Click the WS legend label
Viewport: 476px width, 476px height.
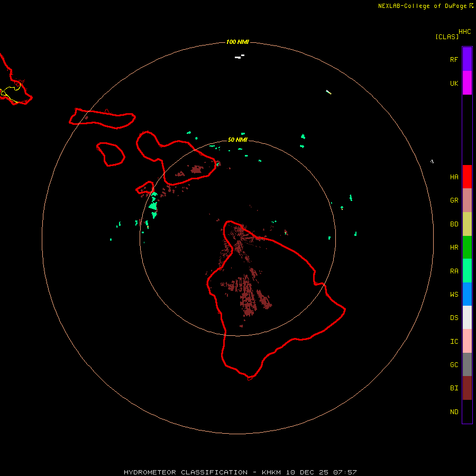tap(454, 295)
